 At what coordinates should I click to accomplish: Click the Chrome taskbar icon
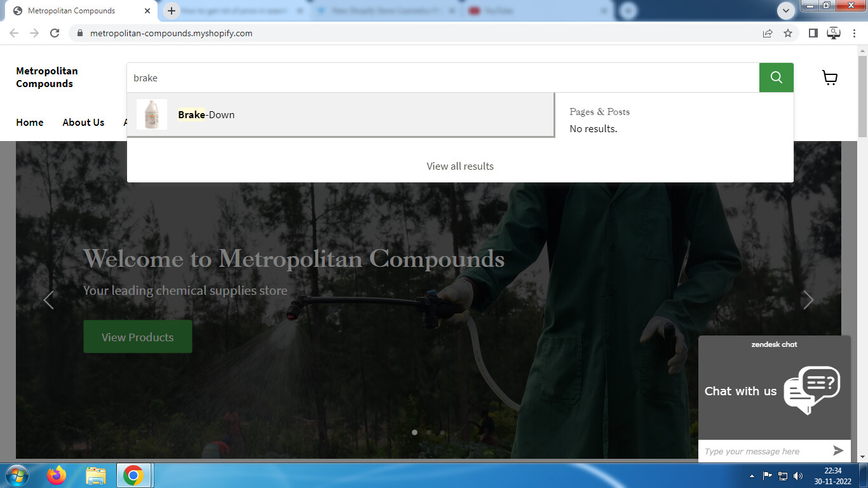[133, 475]
